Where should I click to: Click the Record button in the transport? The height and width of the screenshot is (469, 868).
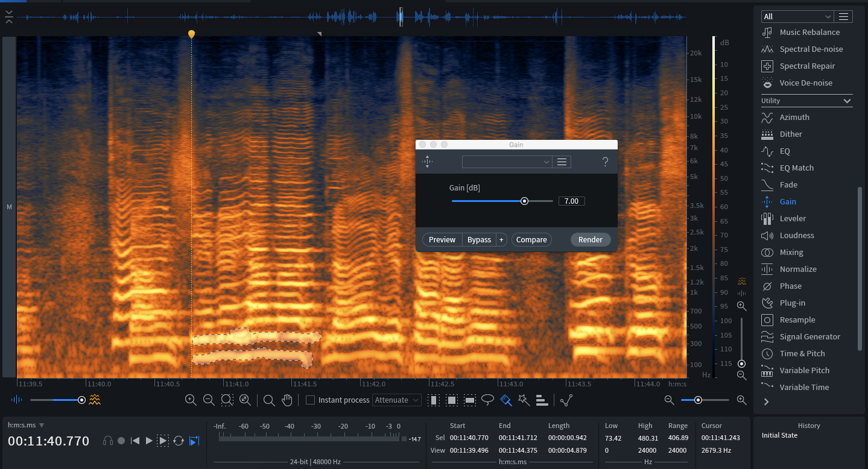coord(121,441)
